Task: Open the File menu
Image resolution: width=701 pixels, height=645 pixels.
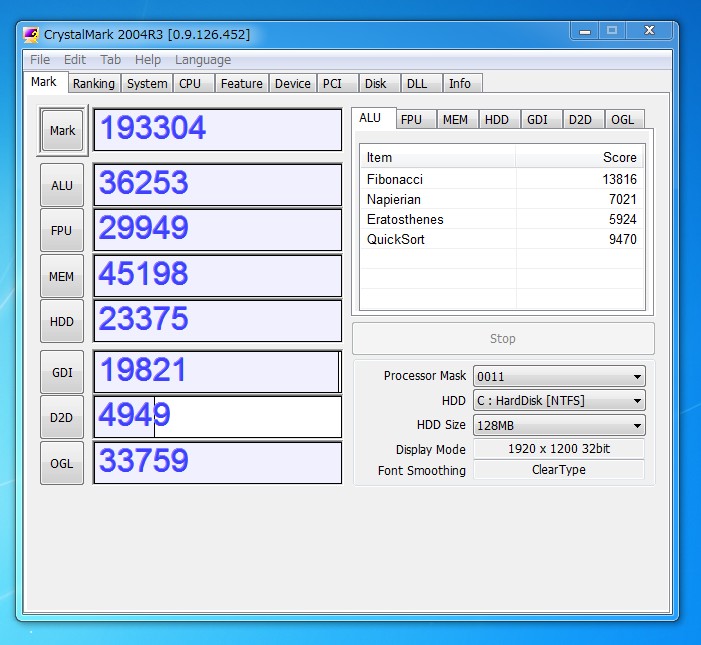Action: pos(40,59)
